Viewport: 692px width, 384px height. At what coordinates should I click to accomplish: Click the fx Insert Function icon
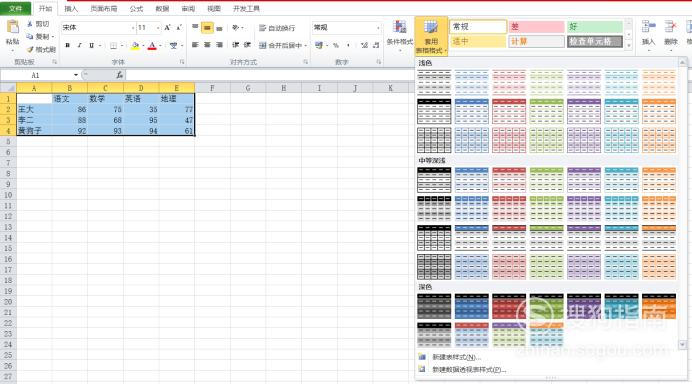[120, 75]
